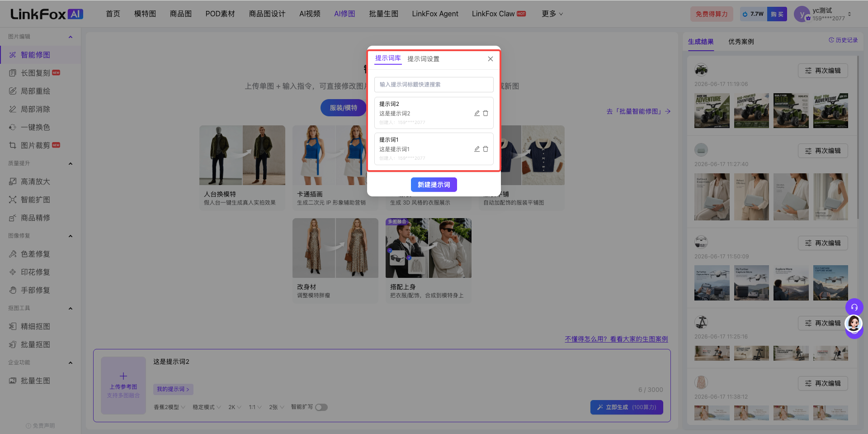Open 印花修复 in the sidebar
This screenshot has width=868, height=434.
click(x=40, y=272)
